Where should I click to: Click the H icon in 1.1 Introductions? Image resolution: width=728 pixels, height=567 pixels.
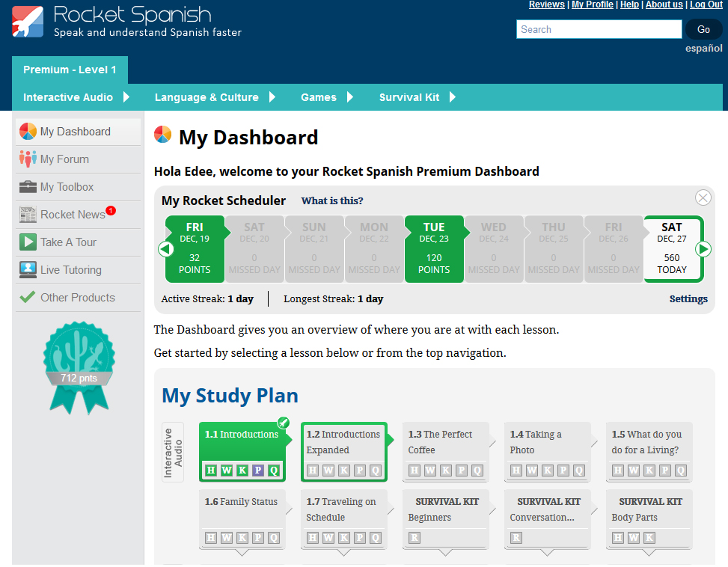(x=211, y=470)
